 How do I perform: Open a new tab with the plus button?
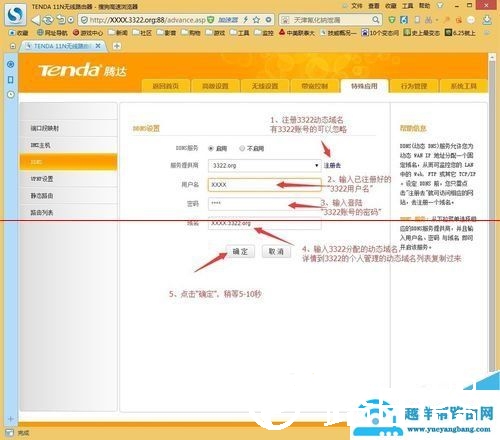click(x=117, y=46)
